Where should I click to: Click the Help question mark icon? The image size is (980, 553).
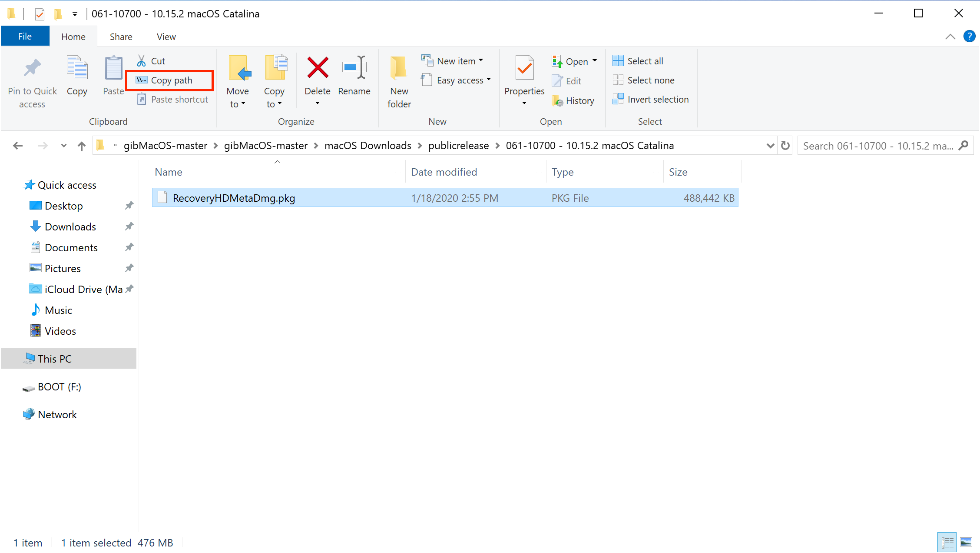pyautogui.click(x=970, y=37)
